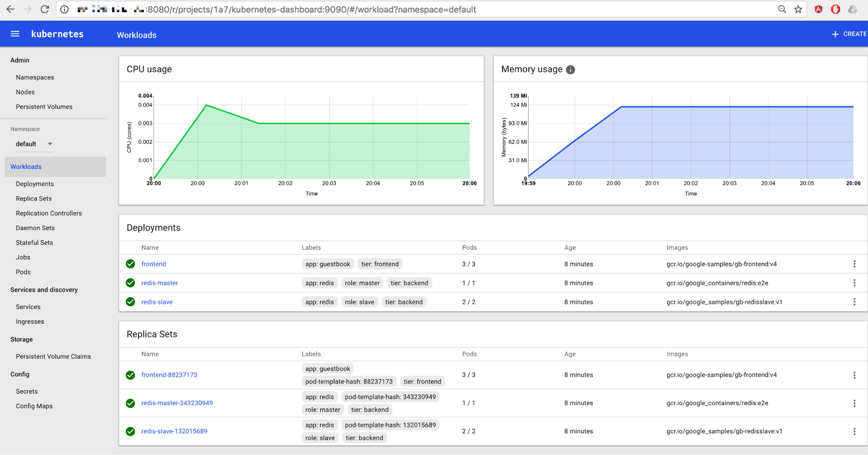Screen dimensions: 868x455
Task: Open Services in sidebar
Action: click(x=28, y=307)
